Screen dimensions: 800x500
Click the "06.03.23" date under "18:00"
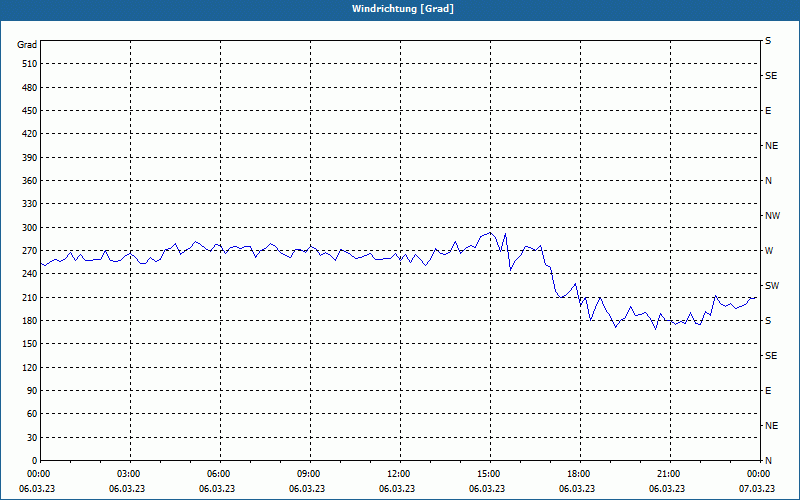tap(577, 489)
